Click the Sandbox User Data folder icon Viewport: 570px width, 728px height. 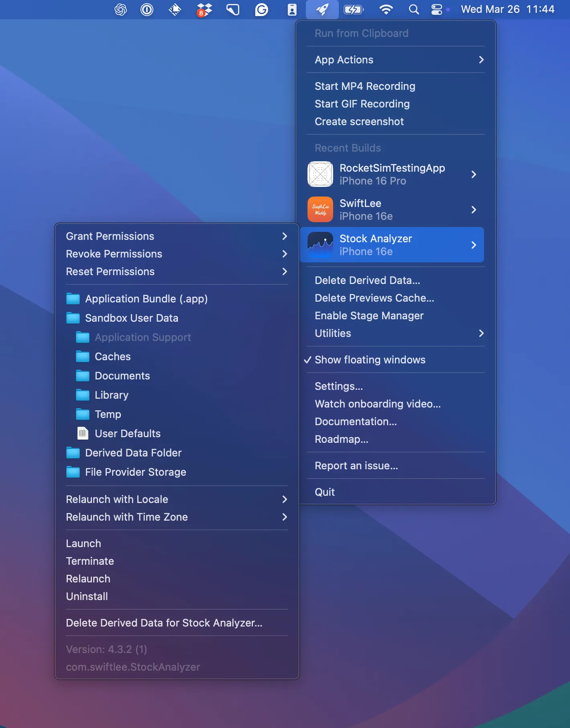click(73, 318)
